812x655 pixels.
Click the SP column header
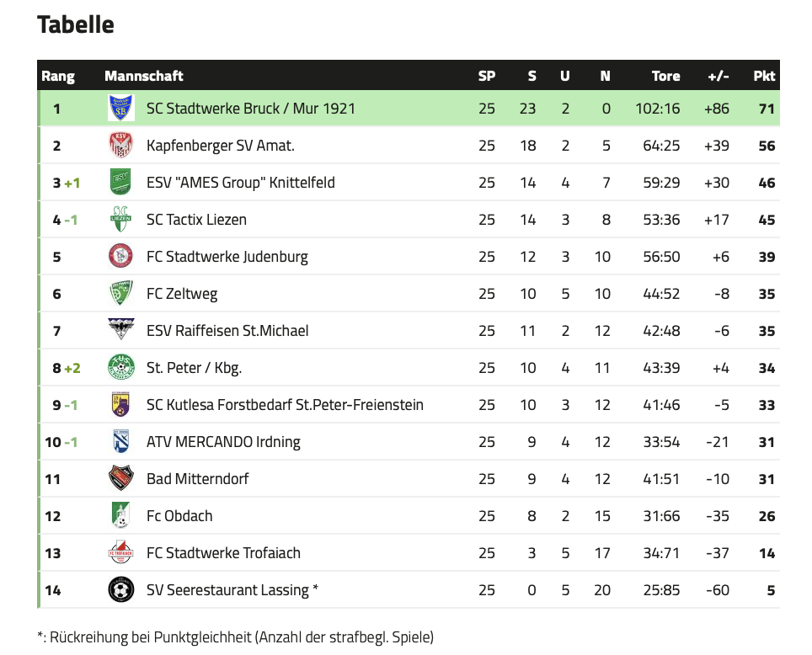pyautogui.click(x=486, y=76)
